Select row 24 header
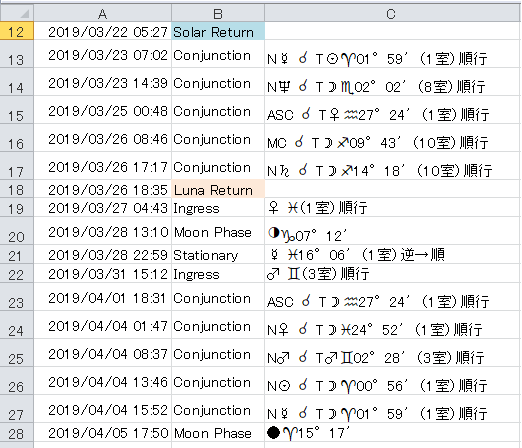The height and width of the screenshot is (448, 522). click(16, 325)
